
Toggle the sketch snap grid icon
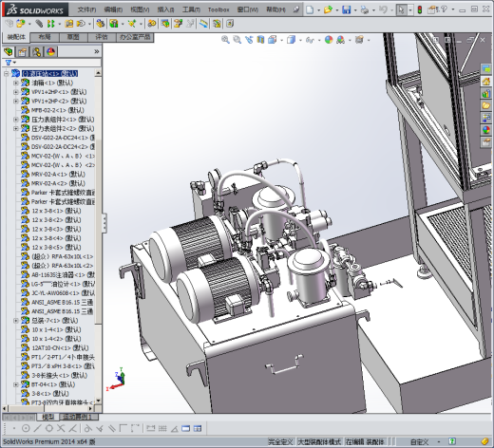click(x=162, y=428)
